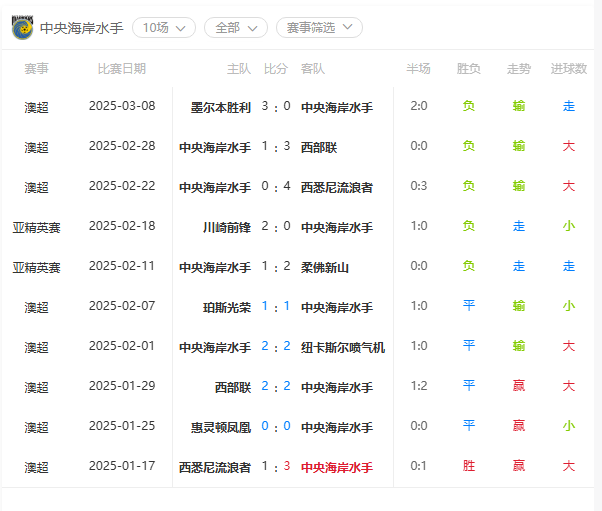
Task: Click 亚精英赛 in the 2025-02-18 row
Action: (x=36, y=227)
